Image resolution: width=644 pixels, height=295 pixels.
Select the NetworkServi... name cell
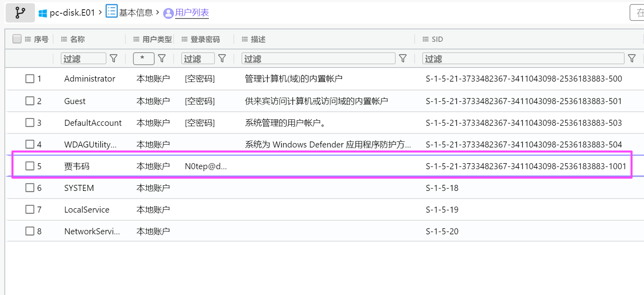click(92, 231)
